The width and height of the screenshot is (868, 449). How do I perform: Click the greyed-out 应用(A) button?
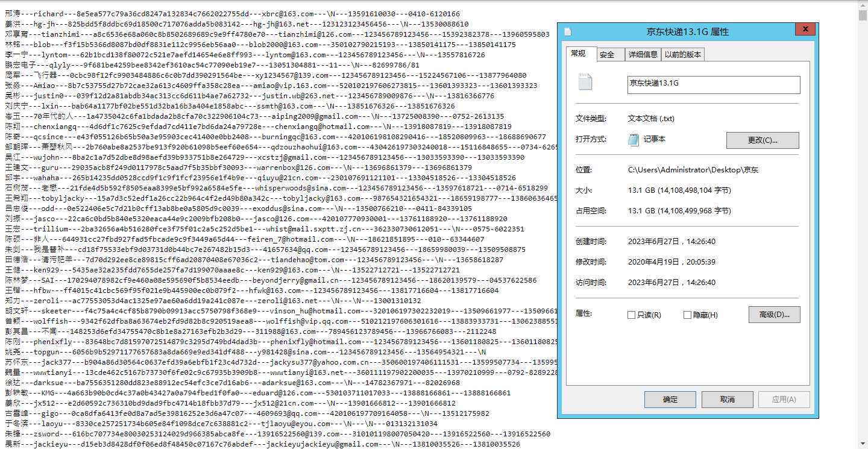tap(784, 399)
